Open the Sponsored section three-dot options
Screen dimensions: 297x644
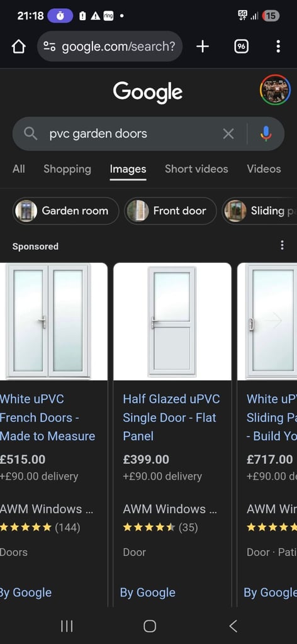pyautogui.click(x=282, y=245)
